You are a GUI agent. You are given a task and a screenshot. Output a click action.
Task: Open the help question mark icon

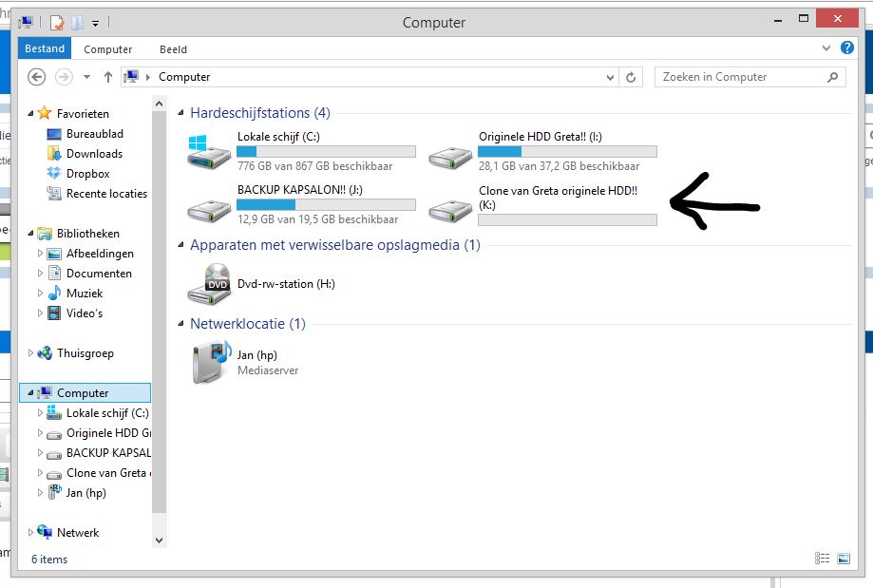tap(846, 47)
